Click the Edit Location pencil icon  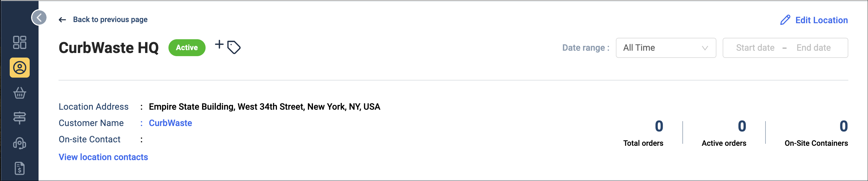point(785,20)
